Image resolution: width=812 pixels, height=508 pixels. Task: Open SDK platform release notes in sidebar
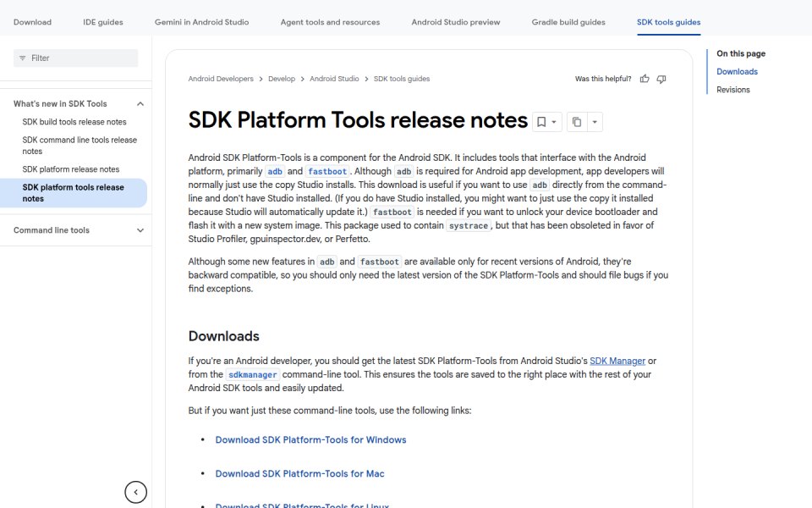(x=70, y=169)
